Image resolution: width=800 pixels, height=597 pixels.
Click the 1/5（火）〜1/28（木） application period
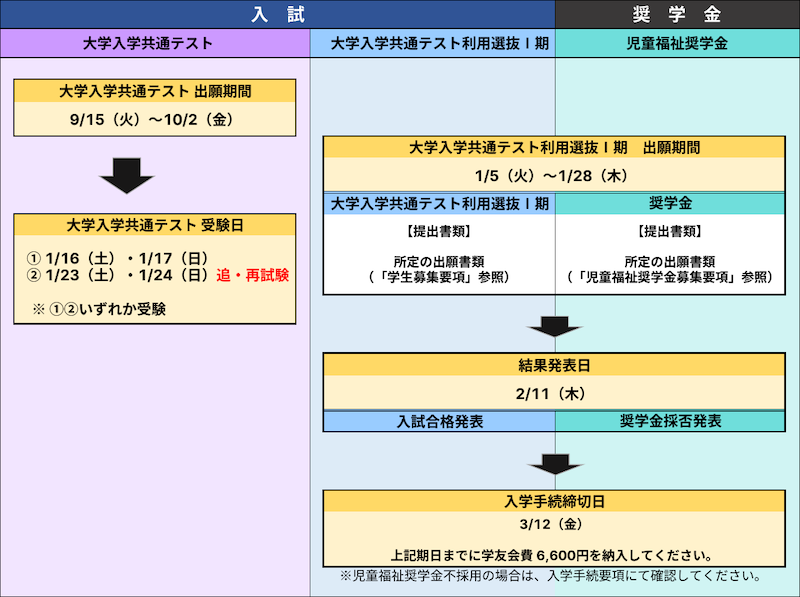[552, 176]
